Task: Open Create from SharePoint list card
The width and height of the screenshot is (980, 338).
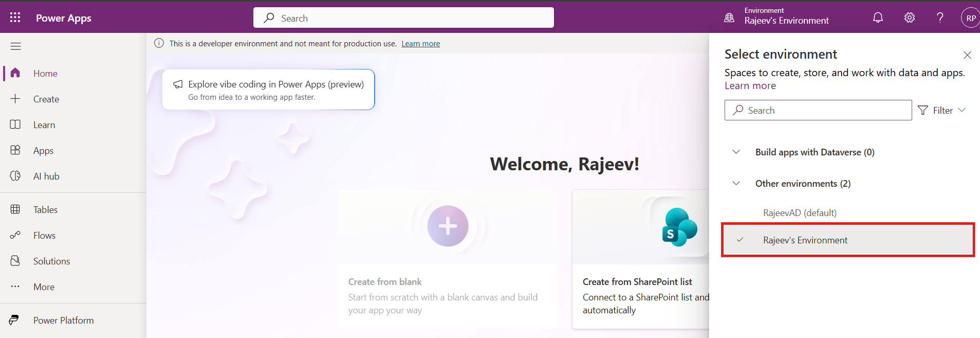Action: pyautogui.click(x=641, y=259)
